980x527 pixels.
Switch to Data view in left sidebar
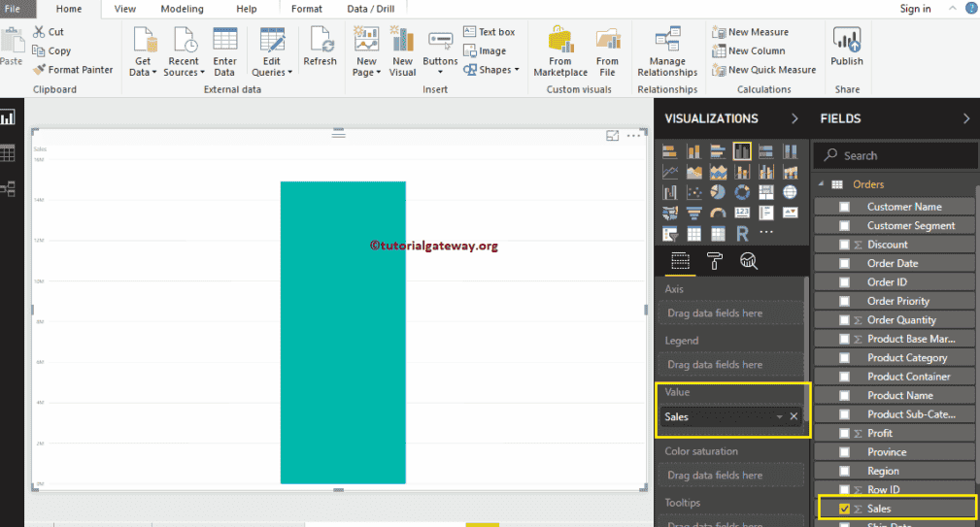8,153
